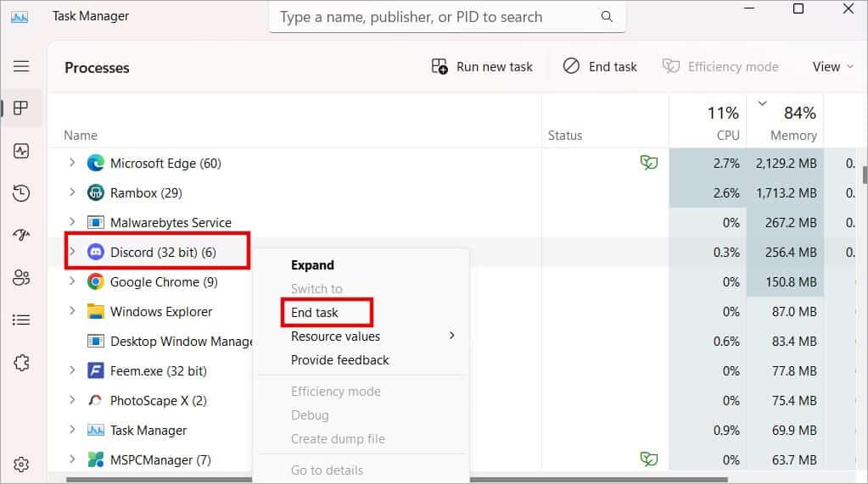Screen dimensions: 868x484
Task: Click Discord memory value 256.4 MB
Action: click(x=791, y=253)
